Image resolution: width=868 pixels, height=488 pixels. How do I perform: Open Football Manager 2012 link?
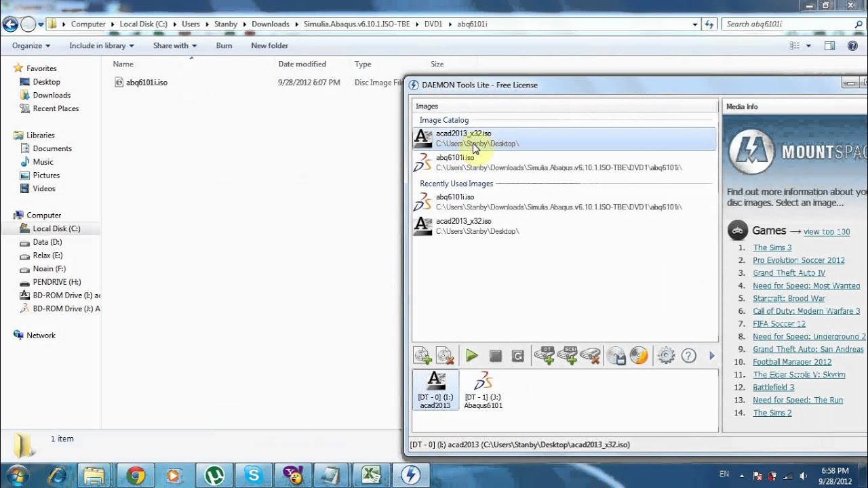point(792,362)
